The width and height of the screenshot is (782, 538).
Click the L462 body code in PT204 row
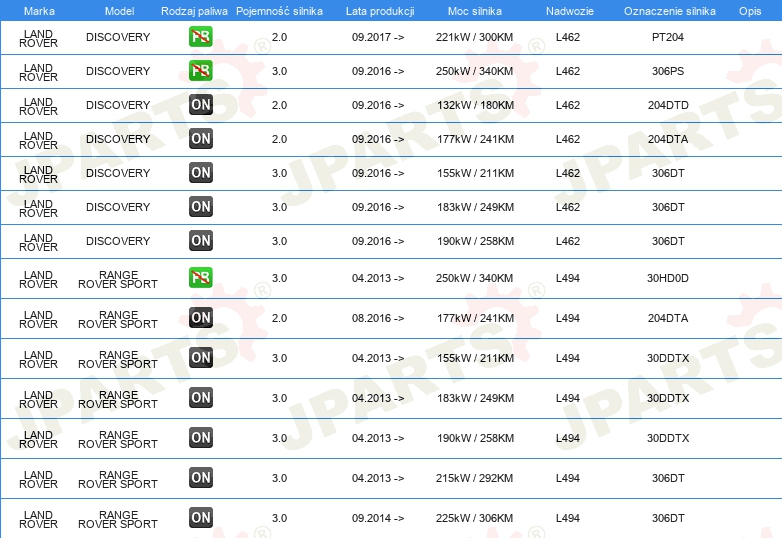pyautogui.click(x=568, y=37)
